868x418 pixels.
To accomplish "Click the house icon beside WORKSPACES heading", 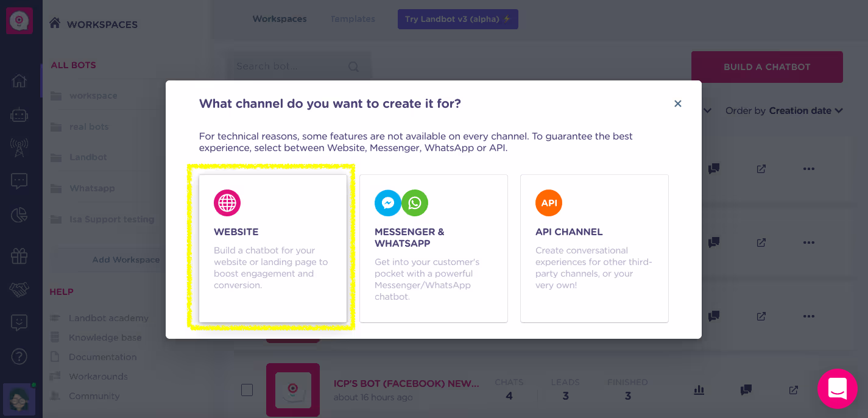I will pos(55,23).
